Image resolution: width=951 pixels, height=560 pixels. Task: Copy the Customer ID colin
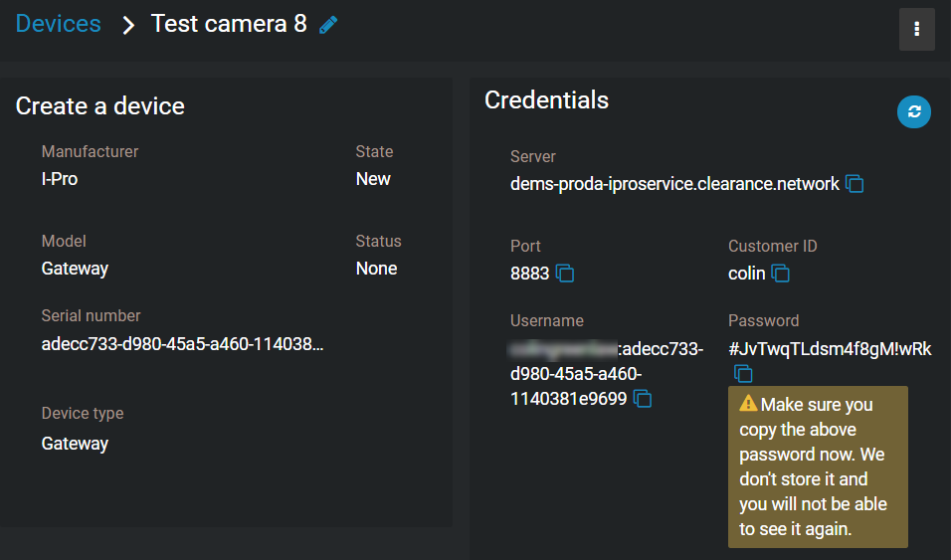(781, 273)
